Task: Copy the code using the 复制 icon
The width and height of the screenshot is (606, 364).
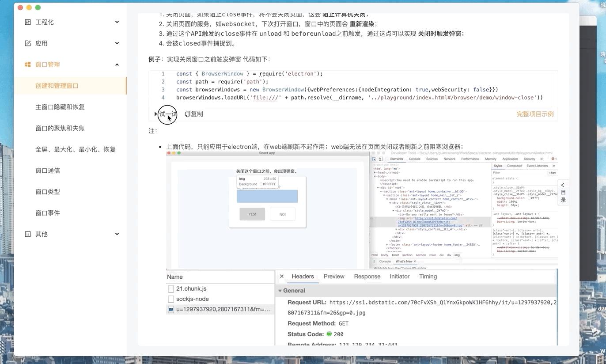Action: point(187,114)
